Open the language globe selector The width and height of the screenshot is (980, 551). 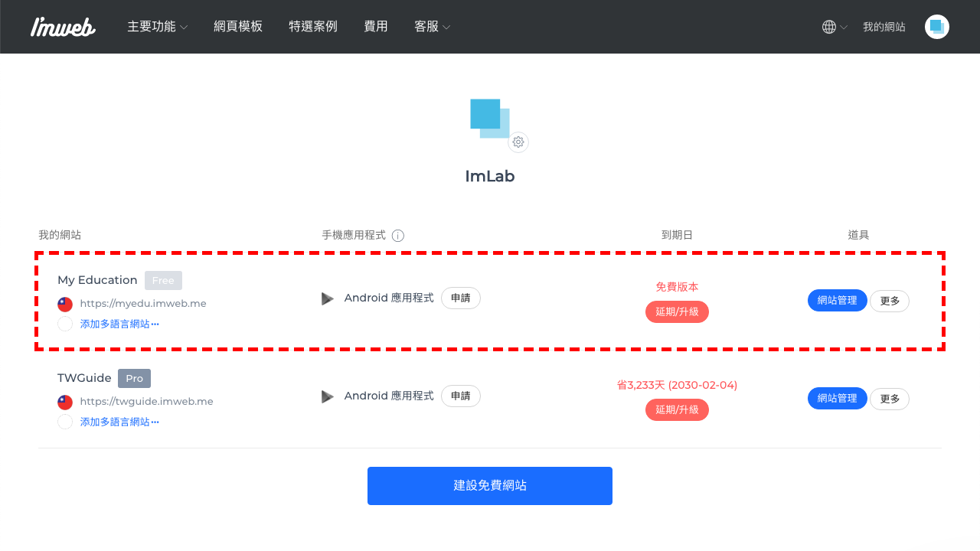(x=834, y=27)
